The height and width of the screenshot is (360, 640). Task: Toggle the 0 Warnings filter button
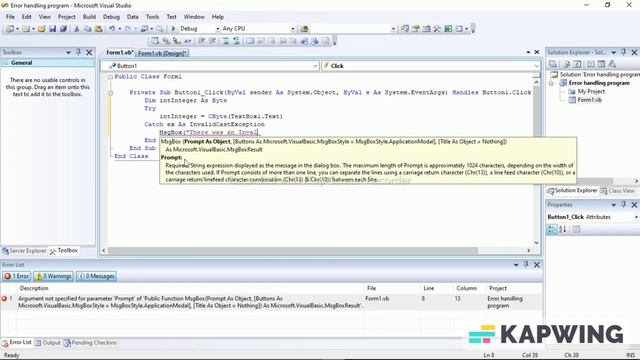[53, 276]
